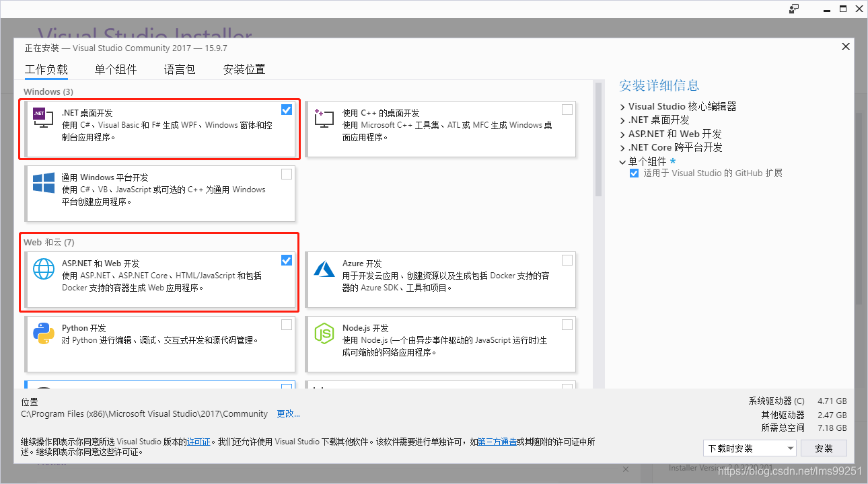Expand Visual Studio 核心编辑器 details

pyautogui.click(x=623, y=107)
